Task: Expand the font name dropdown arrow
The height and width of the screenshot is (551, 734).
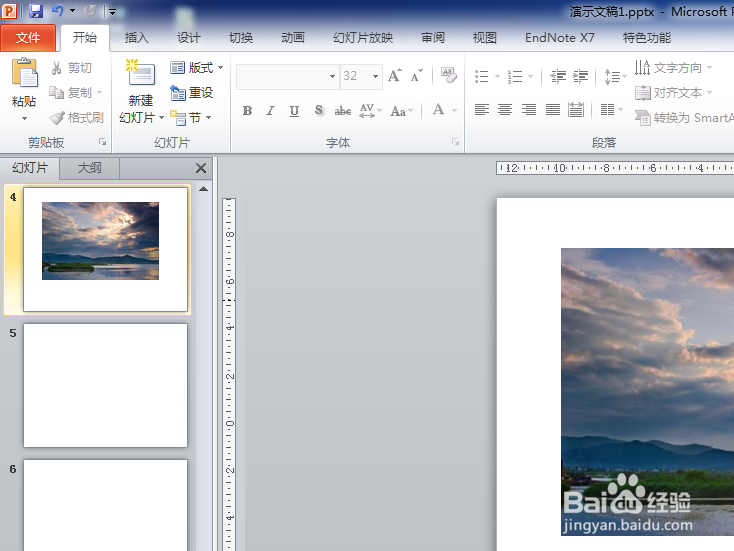Action: coord(332,76)
